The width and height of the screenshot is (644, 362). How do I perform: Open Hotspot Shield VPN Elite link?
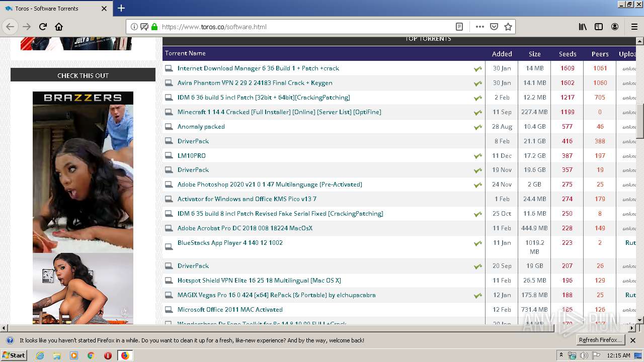(259, 281)
